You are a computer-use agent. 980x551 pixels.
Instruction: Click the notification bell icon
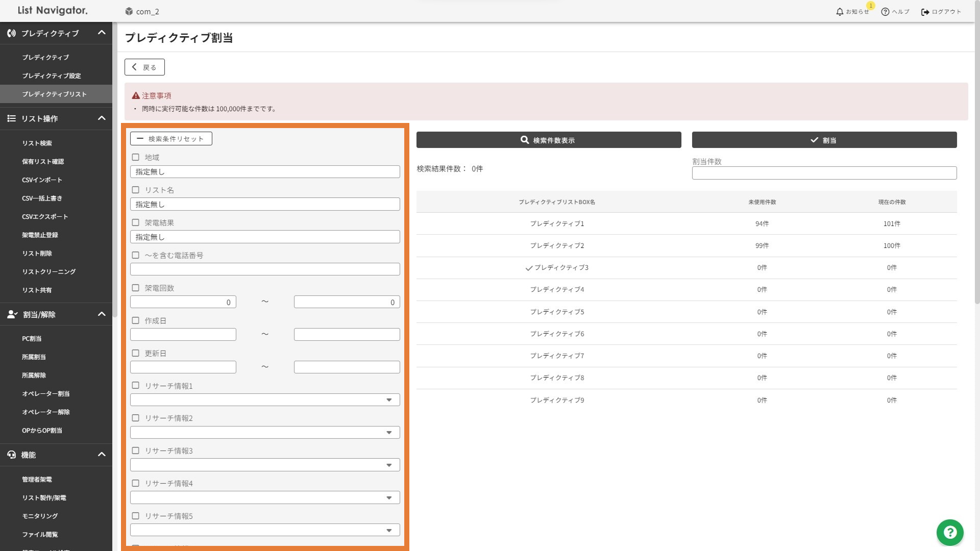point(840,12)
